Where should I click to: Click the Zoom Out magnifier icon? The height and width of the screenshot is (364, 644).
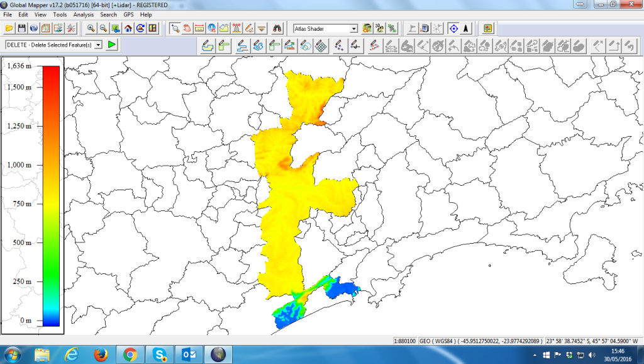coord(103,28)
